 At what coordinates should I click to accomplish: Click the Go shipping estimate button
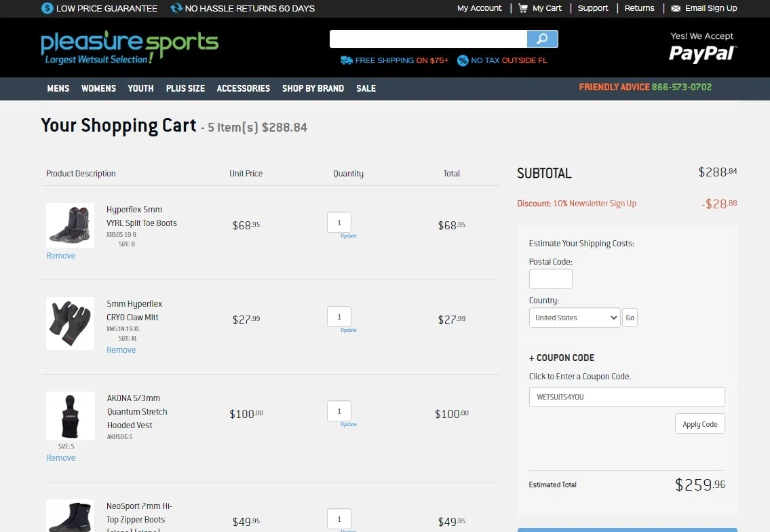pyautogui.click(x=630, y=318)
